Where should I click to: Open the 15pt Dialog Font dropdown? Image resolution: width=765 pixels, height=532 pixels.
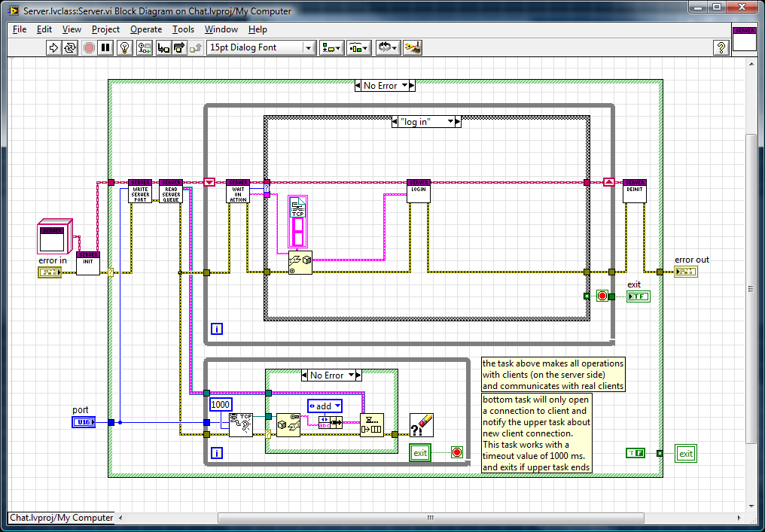(261, 47)
